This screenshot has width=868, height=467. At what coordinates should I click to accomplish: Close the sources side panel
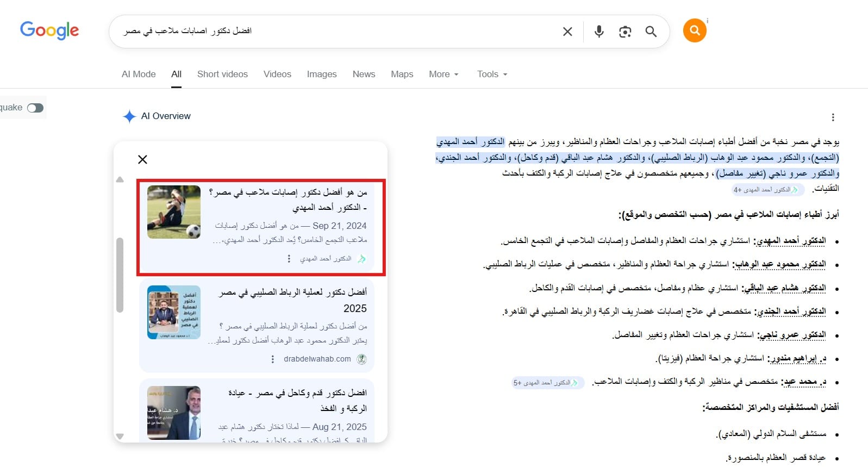142,159
